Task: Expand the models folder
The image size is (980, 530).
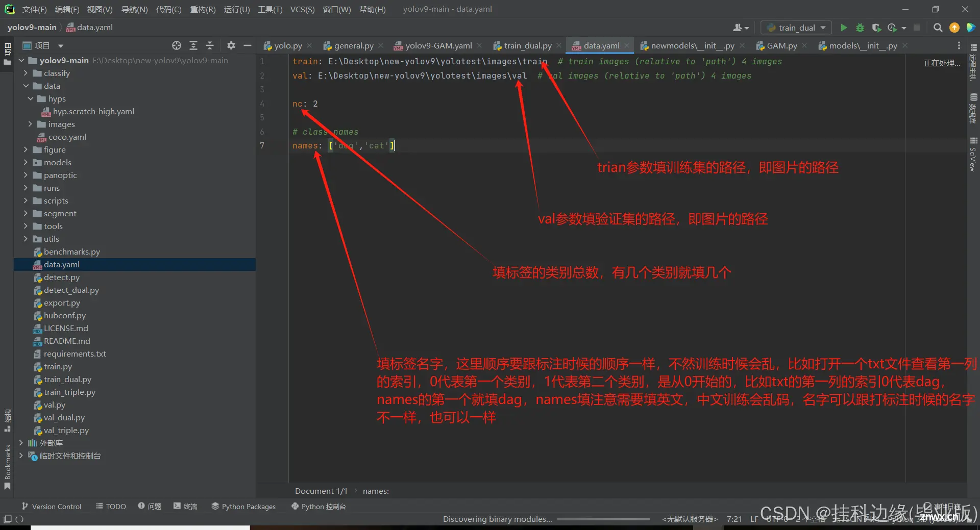Action: tap(26, 162)
